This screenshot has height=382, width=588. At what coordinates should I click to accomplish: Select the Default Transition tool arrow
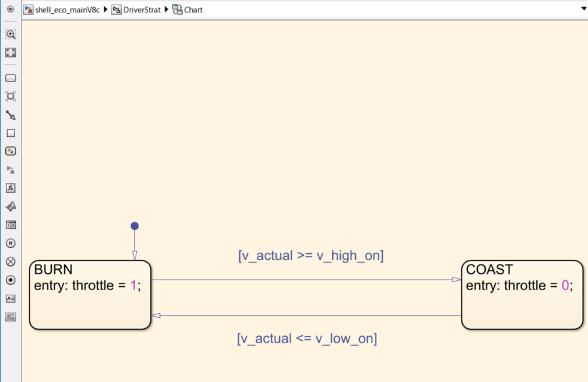click(x=10, y=114)
